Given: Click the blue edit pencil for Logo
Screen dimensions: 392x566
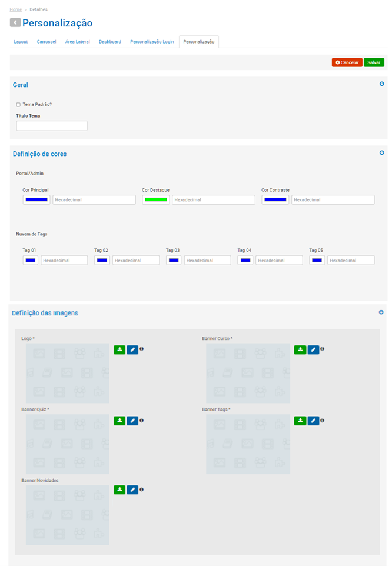Looking at the screenshot, I should pyautogui.click(x=132, y=349).
